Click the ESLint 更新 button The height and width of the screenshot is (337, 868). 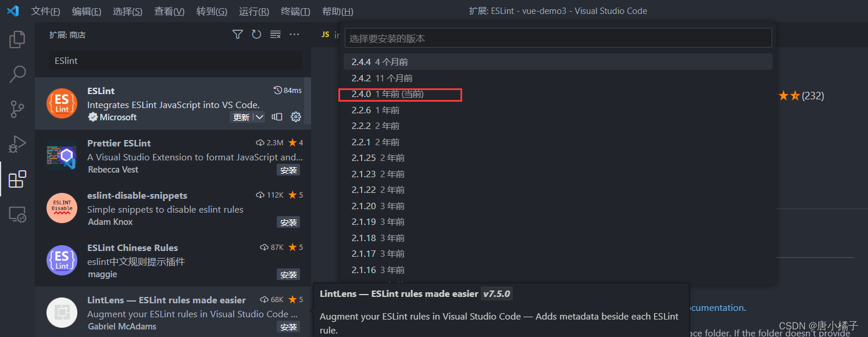tap(241, 117)
